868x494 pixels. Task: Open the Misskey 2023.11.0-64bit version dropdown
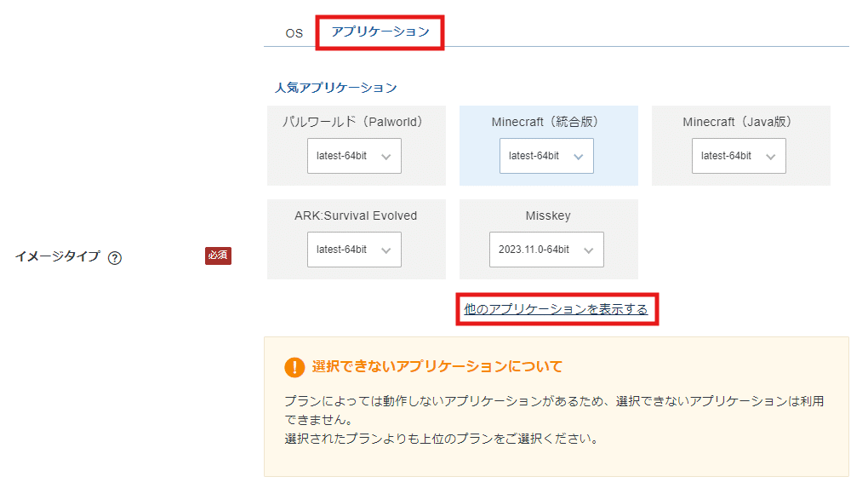click(546, 250)
